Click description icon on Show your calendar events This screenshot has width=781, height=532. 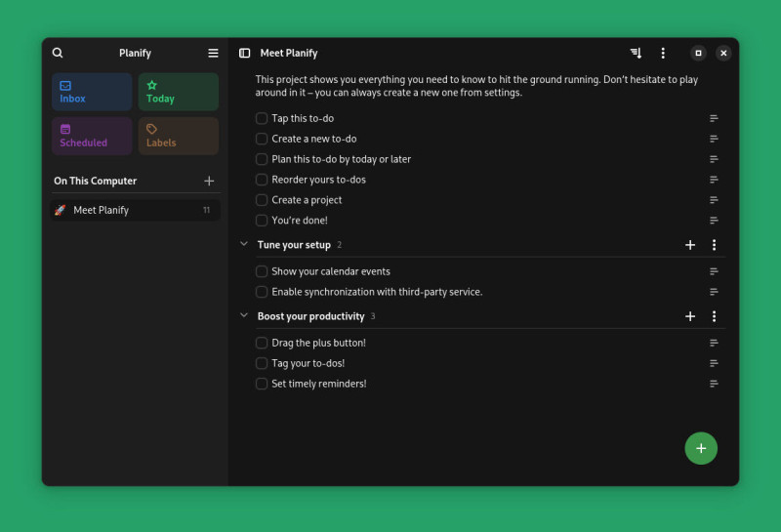[x=714, y=271]
